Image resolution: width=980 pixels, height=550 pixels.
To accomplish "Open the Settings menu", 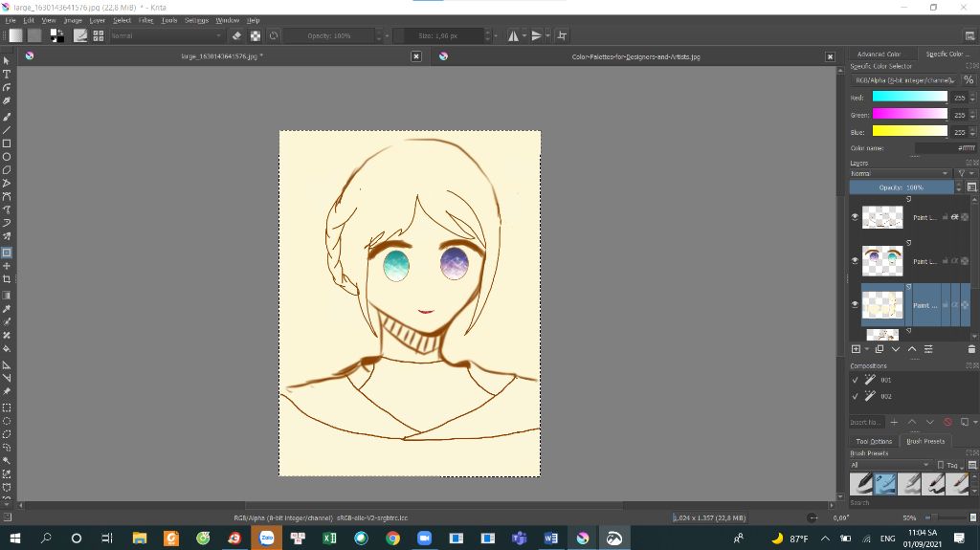I will (x=196, y=20).
